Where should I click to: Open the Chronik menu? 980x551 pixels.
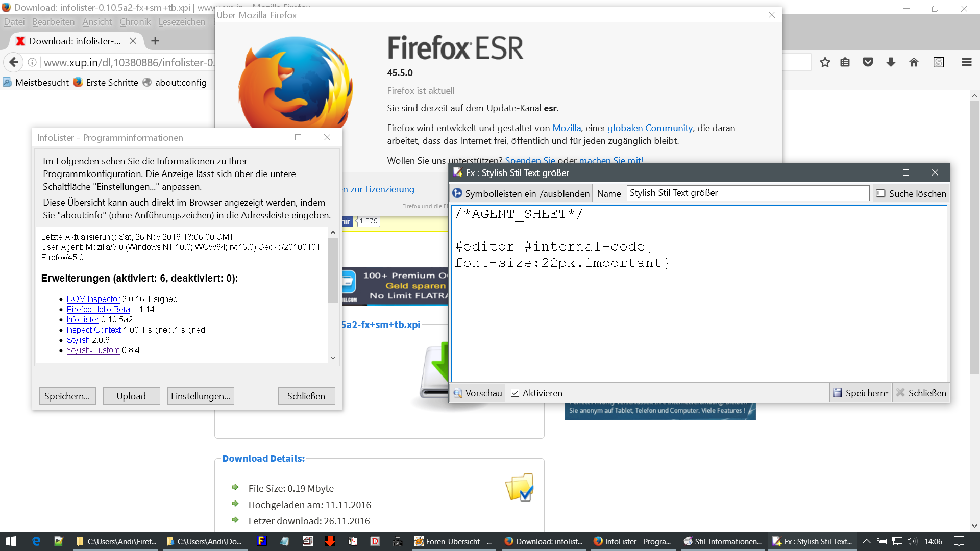[x=135, y=22]
